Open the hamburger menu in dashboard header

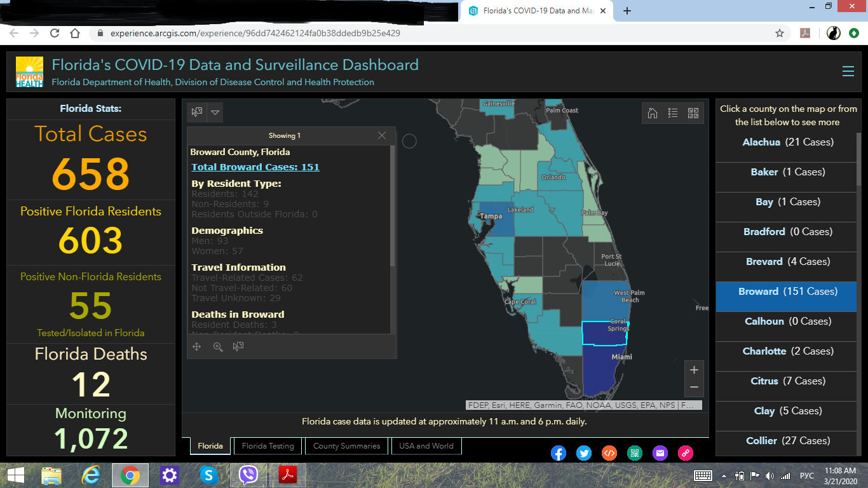click(x=848, y=71)
